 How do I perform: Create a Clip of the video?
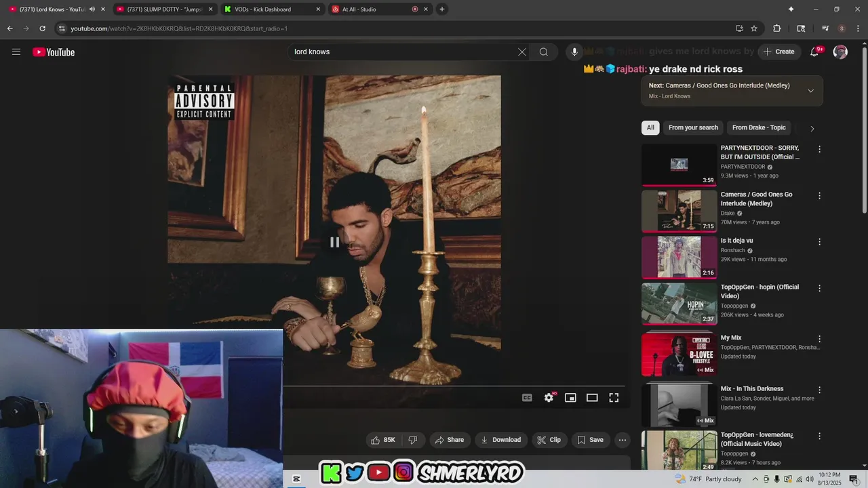click(549, 440)
